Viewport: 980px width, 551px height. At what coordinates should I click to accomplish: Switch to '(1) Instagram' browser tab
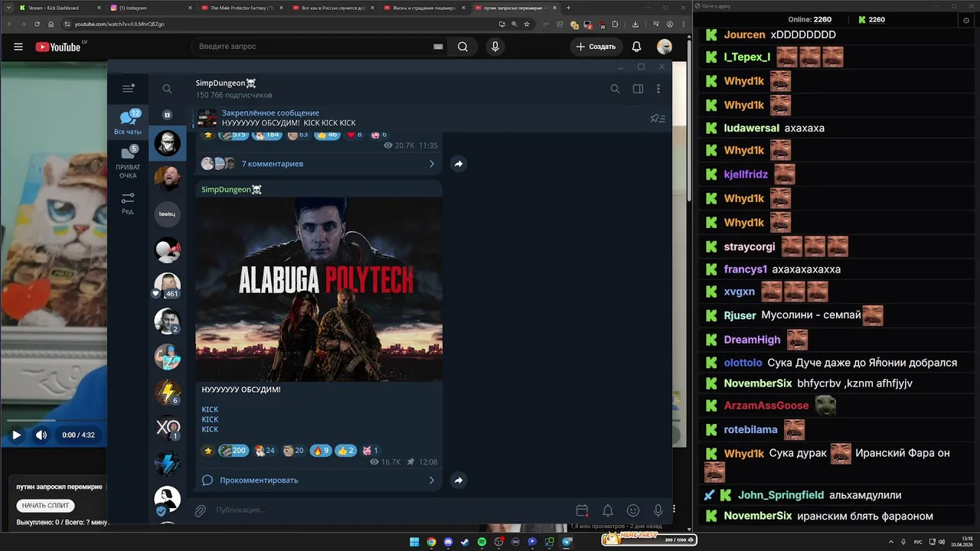[x=149, y=8]
